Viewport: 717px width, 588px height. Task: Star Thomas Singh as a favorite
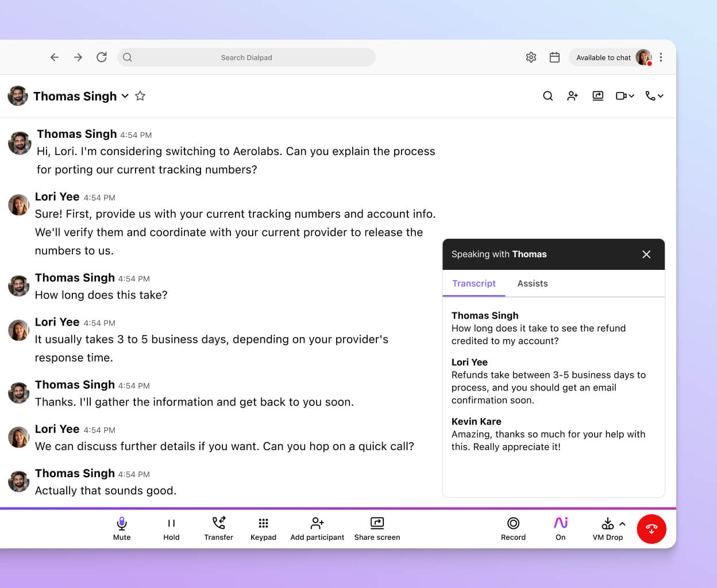(140, 96)
